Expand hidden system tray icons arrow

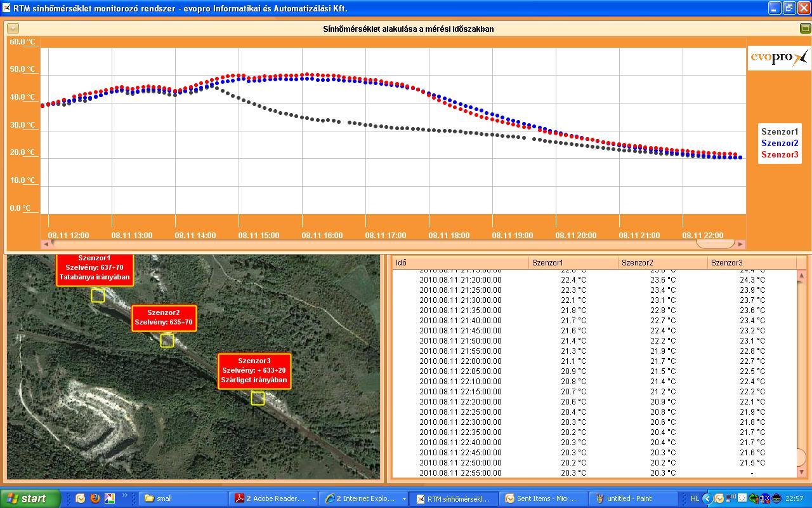coord(707,498)
